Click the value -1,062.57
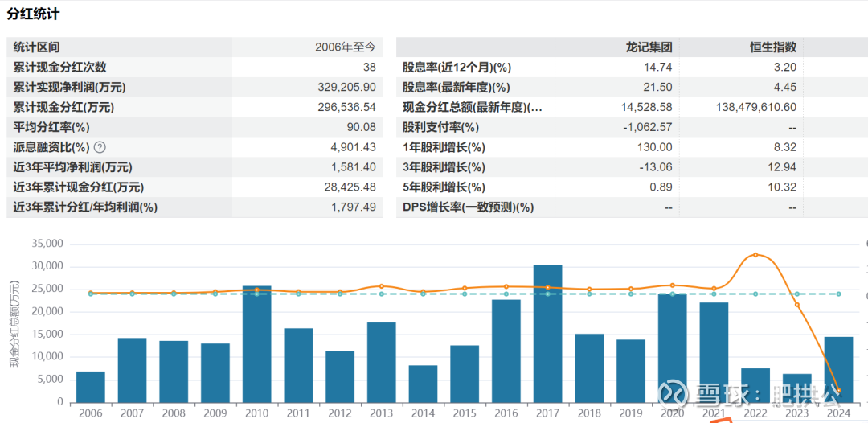The height and width of the screenshot is (423, 868). coord(647,127)
